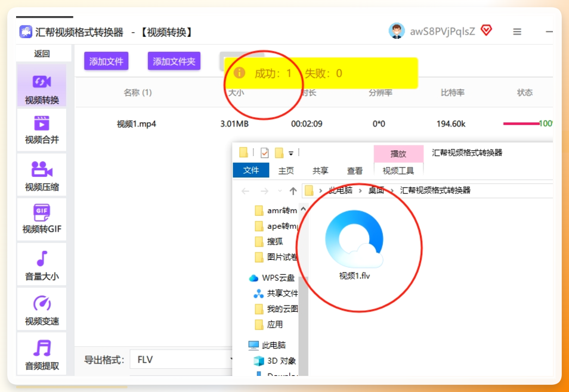
Task: Click the 00:02:09 duration cell
Action: (x=307, y=124)
